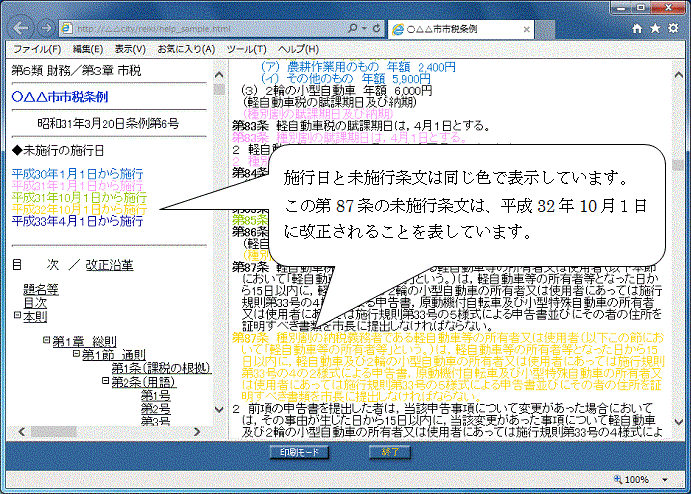Viewport: 691px width, 494px height.
Task: Collapse the 第1章 総則 tree node
Action: click(x=46, y=341)
